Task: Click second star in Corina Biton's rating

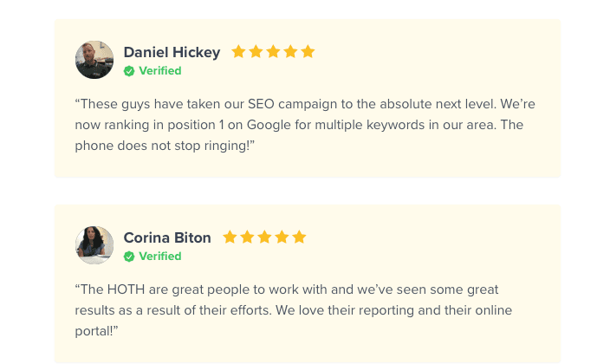Action: [x=247, y=237]
